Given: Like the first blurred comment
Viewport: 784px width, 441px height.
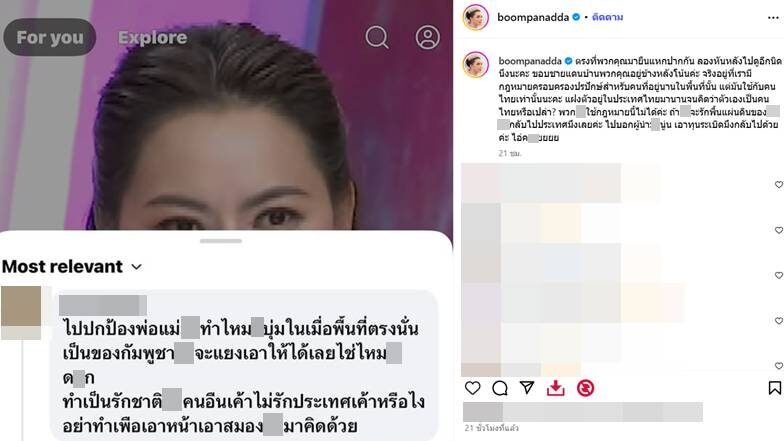Looking at the screenshot, I should point(778,184).
